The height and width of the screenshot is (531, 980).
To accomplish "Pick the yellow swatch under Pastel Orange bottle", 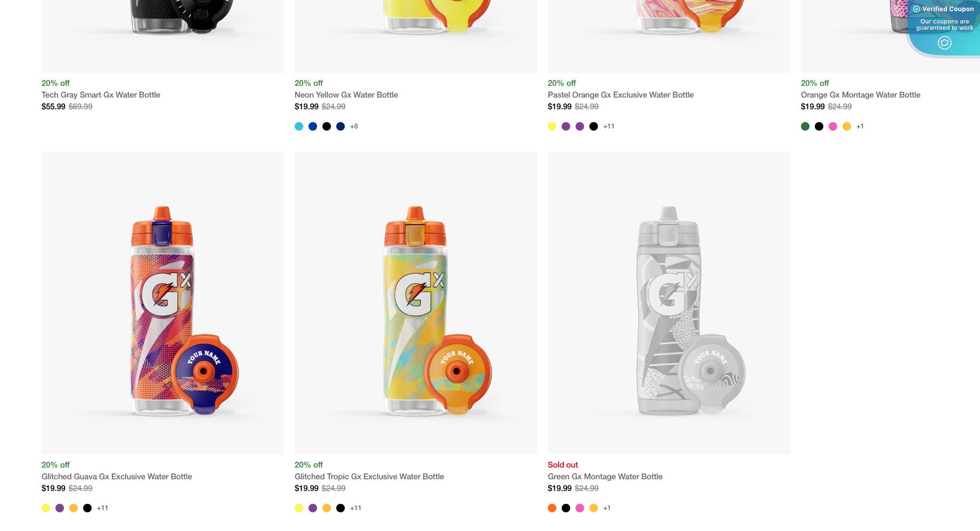I will tap(552, 126).
